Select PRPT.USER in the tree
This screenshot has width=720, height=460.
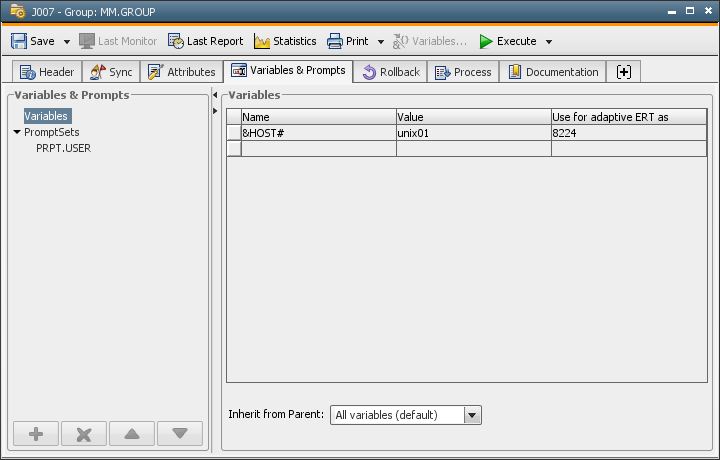(x=63, y=148)
